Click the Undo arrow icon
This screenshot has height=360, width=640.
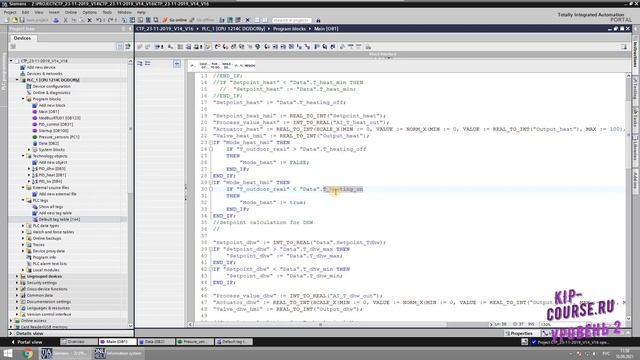tap(98, 20)
